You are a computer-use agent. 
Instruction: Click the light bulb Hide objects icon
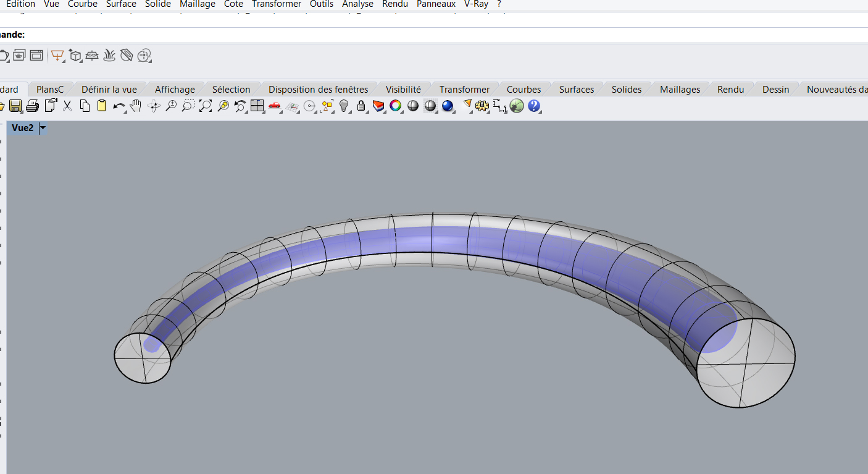pyautogui.click(x=344, y=106)
